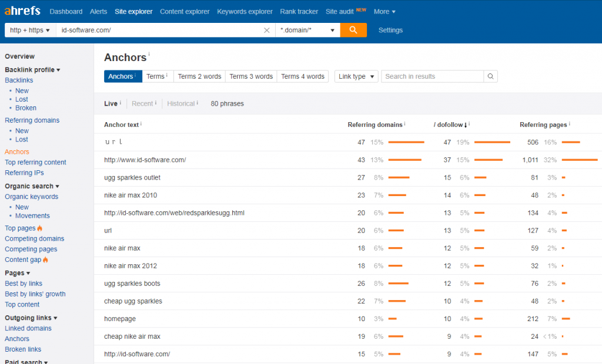Open the Link type filter dropdown

pyautogui.click(x=356, y=76)
